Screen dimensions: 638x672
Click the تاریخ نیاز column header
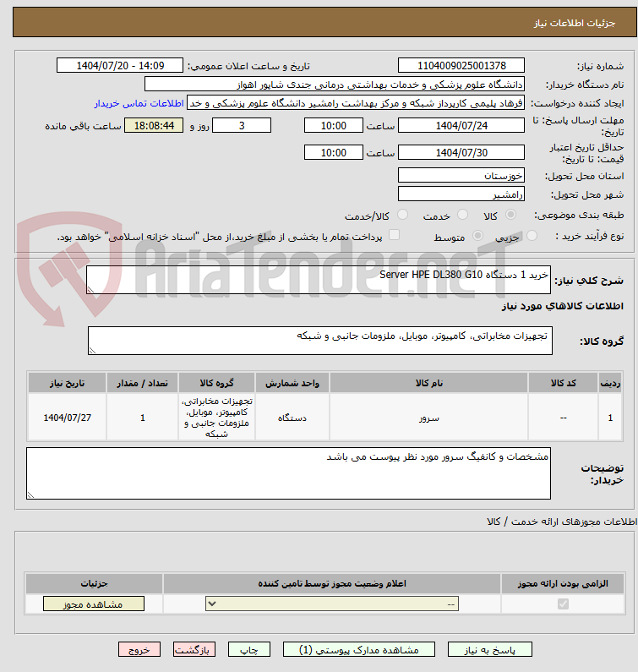pos(68,383)
